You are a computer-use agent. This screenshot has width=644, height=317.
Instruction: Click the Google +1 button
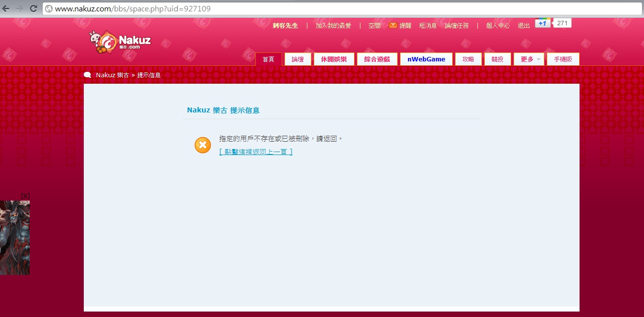[x=542, y=23]
